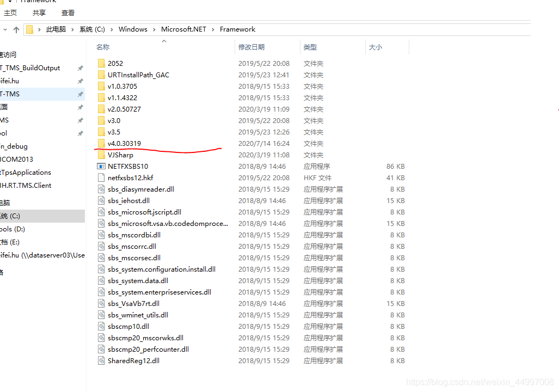Click sbscmp20_perfcounter.dll file name
Viewport: 559px width, 392px height.
[148, 349]
